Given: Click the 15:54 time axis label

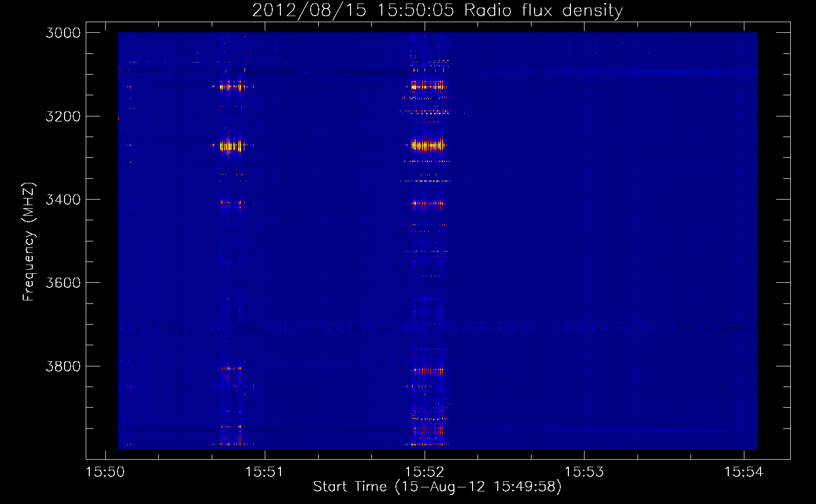Looking at the screenshot, I should click(744, 472).
